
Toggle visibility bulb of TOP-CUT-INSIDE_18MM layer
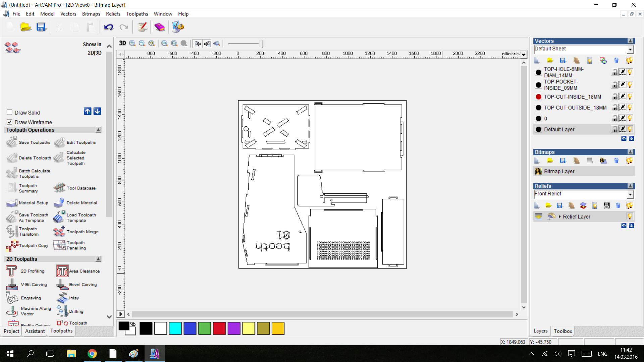click(x=630, y=97)
